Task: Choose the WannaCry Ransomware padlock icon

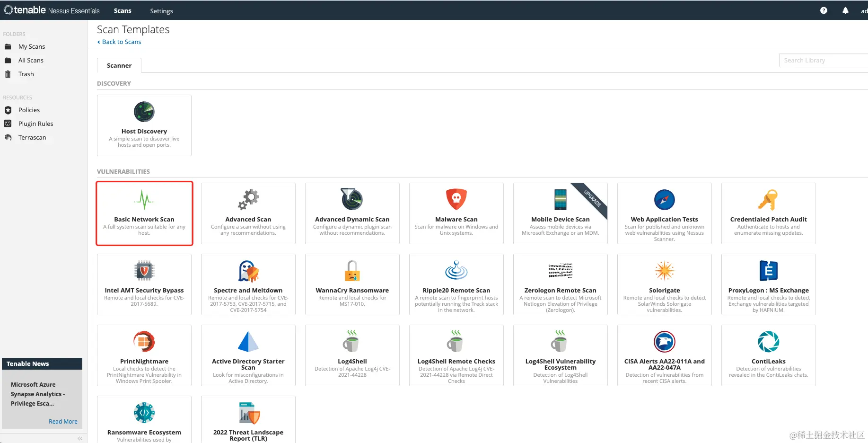Action: 352,271
